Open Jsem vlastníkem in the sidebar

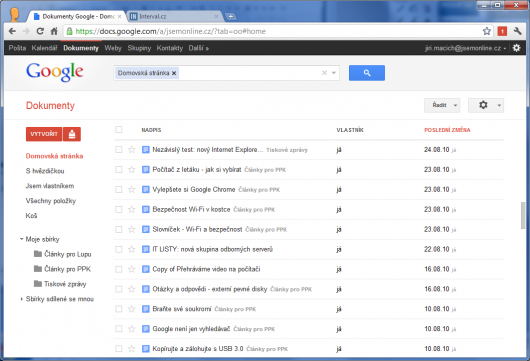pos(50,186)
